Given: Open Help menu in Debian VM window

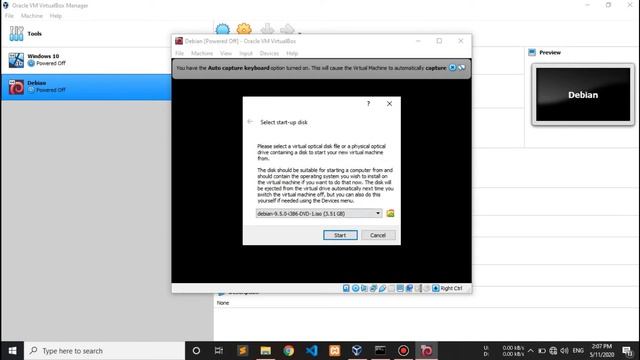Looking at the screenshot, I should (292, 53).
